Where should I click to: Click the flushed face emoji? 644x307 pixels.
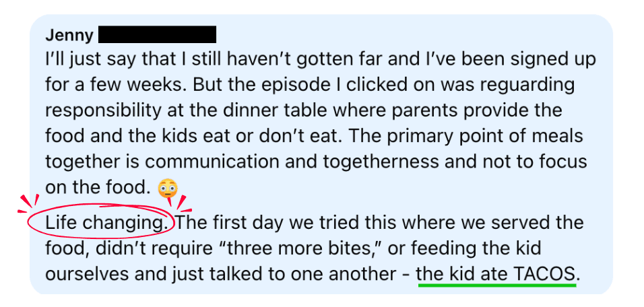(x=168, y=189)
